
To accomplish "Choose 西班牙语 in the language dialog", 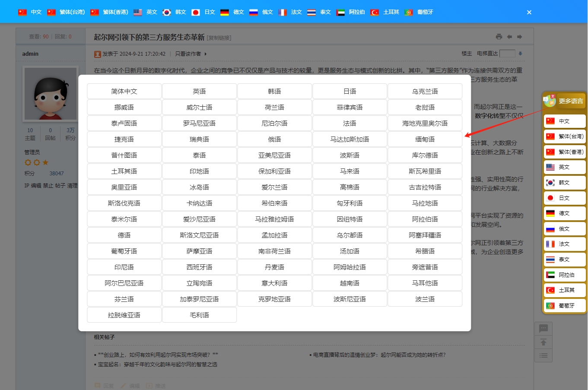I will click(200, 267).
